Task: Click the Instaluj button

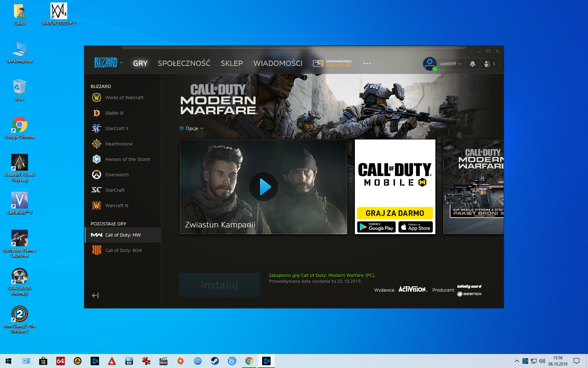Action: [219, 285]
